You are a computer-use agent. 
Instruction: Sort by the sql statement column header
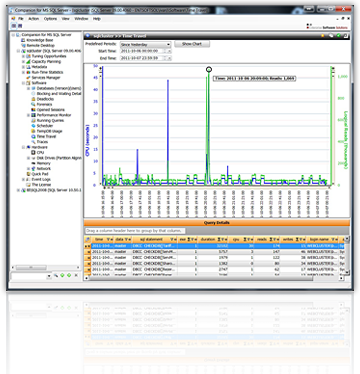[x=154, y=239]
